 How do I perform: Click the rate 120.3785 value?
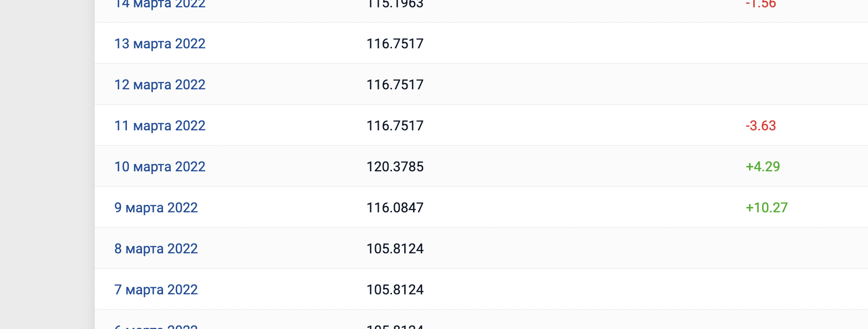click(x=395, y=167)
